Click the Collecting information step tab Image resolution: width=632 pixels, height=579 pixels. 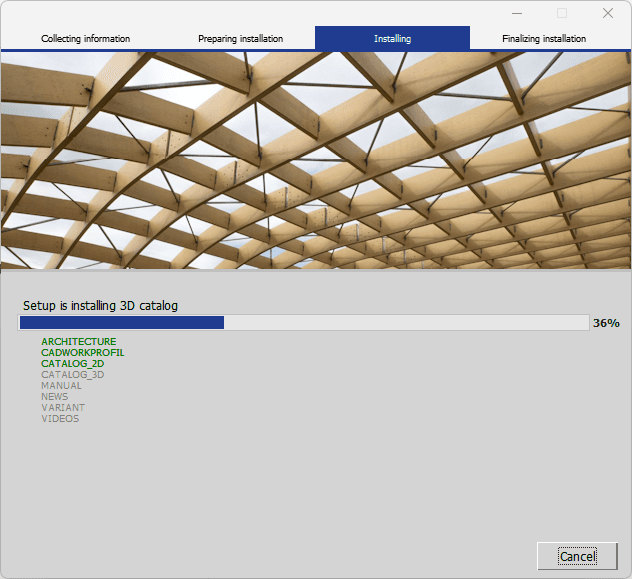[85, 39]
